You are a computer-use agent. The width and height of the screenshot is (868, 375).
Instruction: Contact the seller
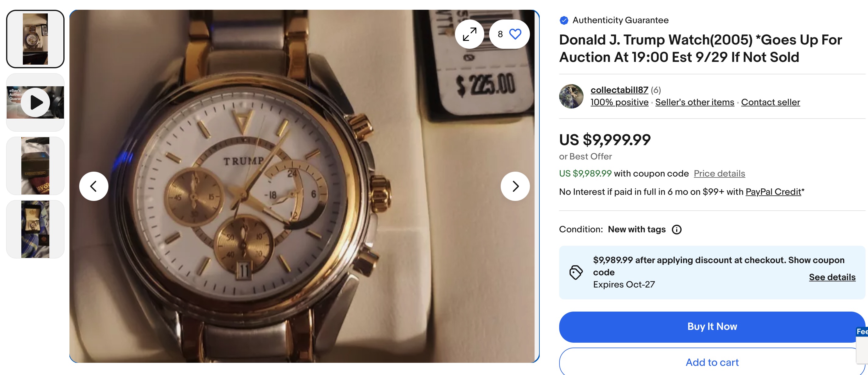(x=770, y=102)
